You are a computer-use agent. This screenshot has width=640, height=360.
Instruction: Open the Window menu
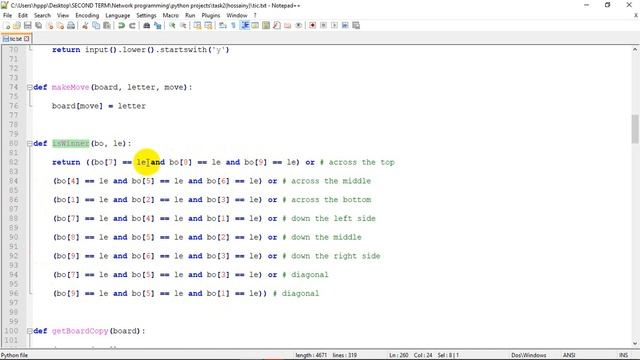[x=237, y=15]
